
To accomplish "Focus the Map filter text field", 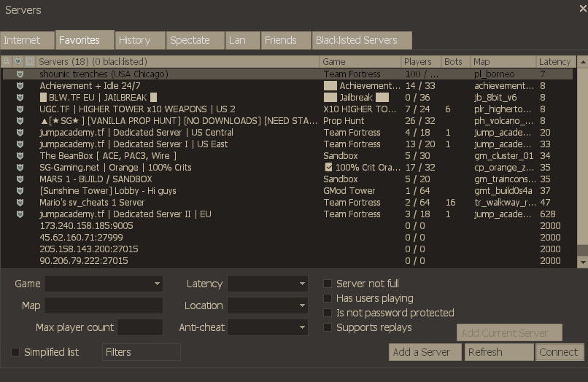I will (104, 305).
